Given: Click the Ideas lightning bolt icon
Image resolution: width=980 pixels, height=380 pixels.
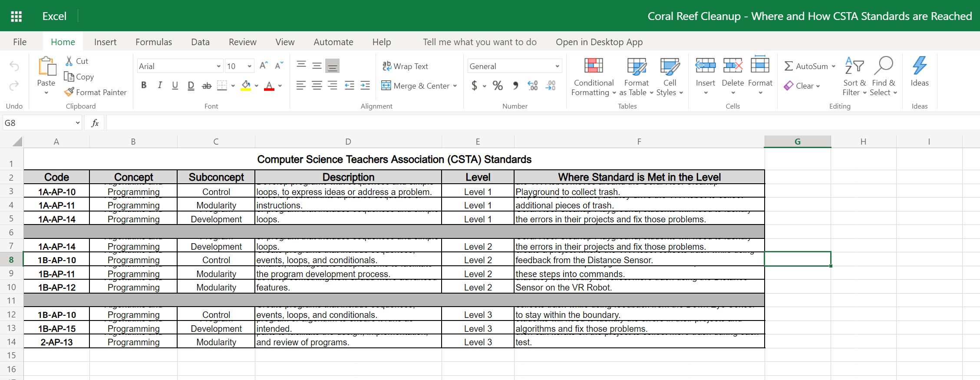Looking at the screenshot, I should coord(919,66).
